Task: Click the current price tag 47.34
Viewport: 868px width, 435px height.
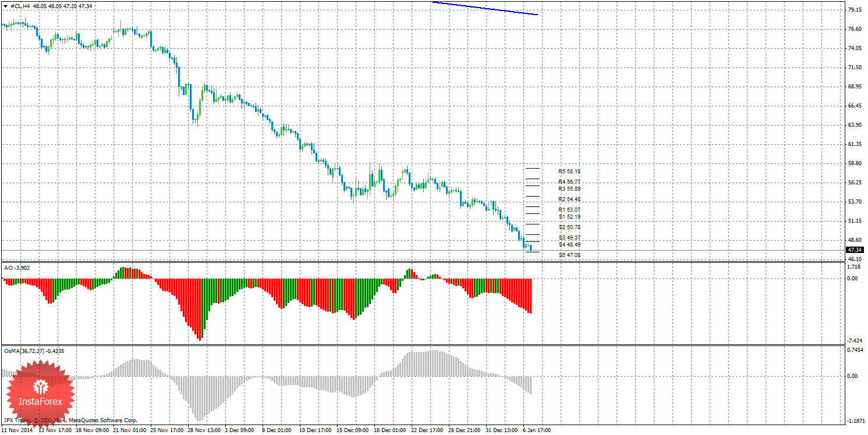Action: (x=855, y=250)
